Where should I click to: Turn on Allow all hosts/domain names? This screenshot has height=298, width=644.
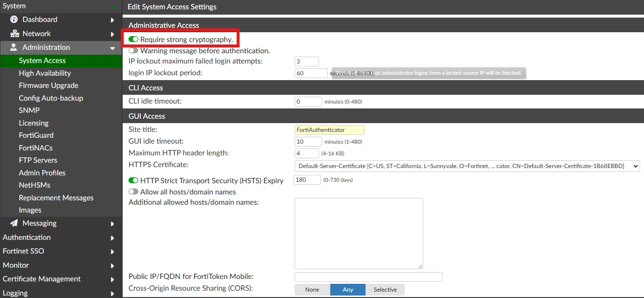133,192
